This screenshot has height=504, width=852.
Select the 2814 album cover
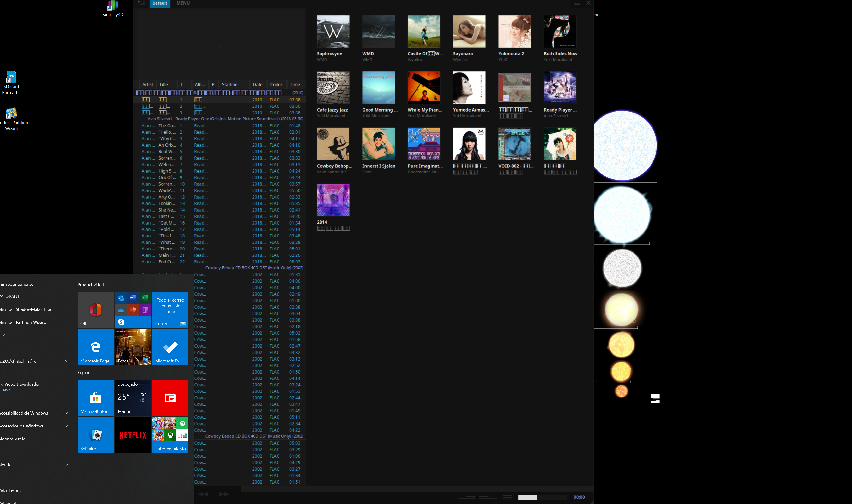333,200
